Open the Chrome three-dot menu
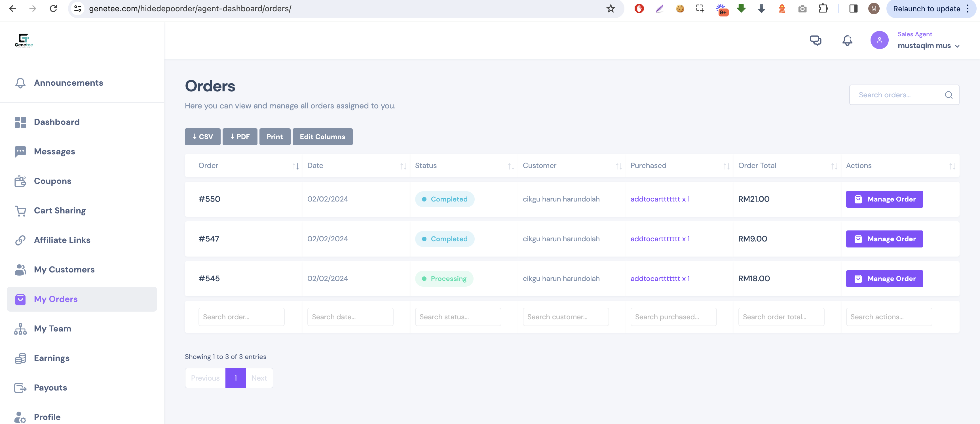 (968, 9)
